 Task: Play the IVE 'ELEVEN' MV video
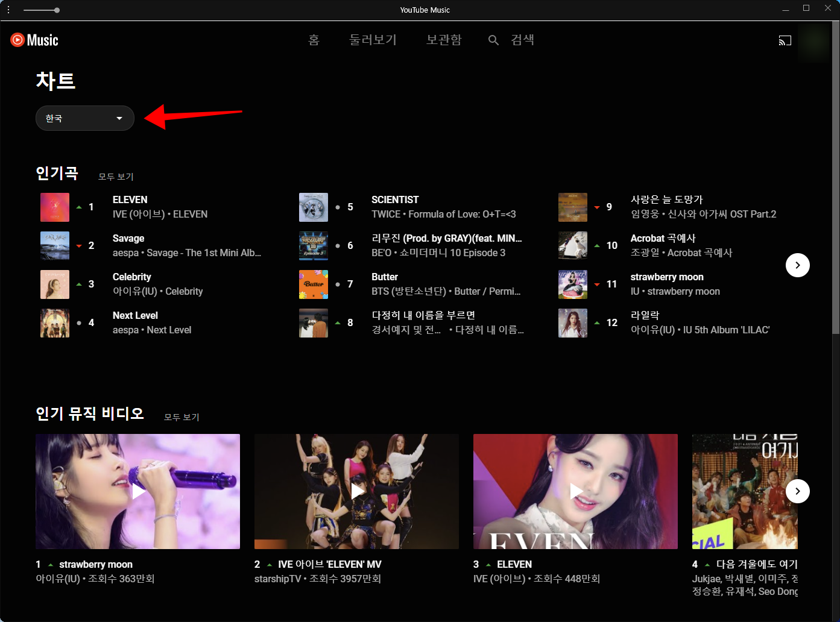[x=356, y=491]
